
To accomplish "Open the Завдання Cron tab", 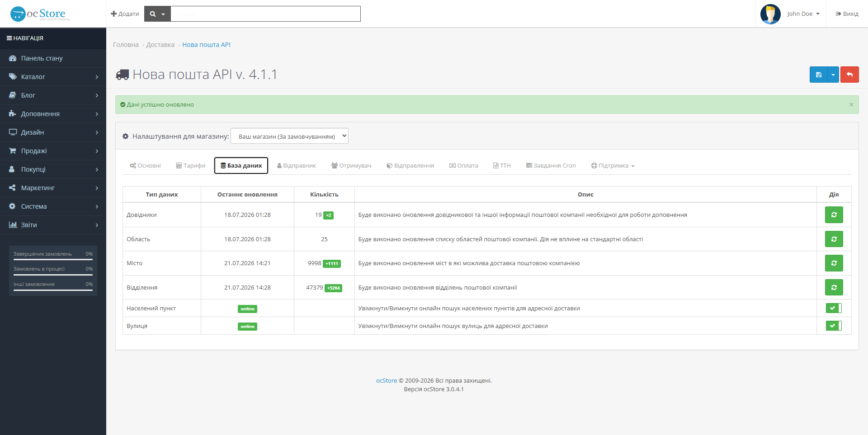I will (x=551, y=166).
